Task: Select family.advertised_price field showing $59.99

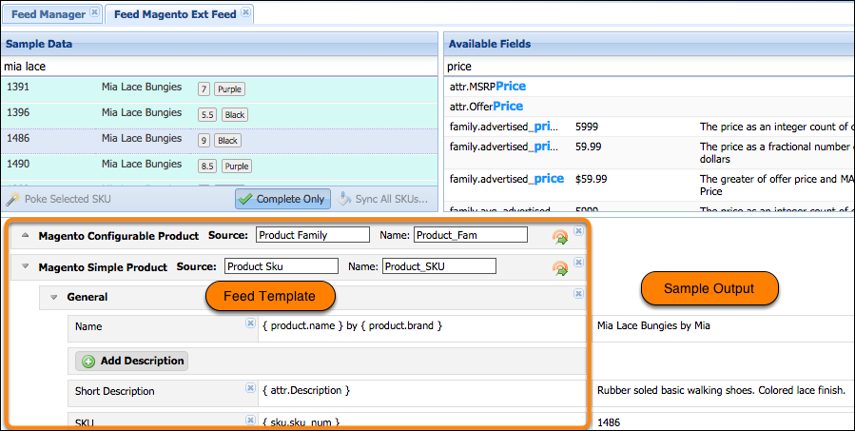Action: coord(649,185)
